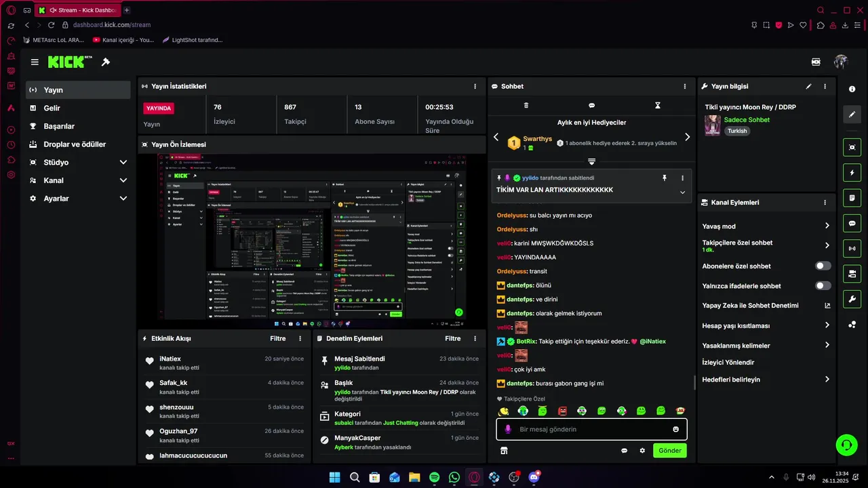This screenshot has width=868, height=488.
Task: Unpin the pinned message with the pin icon
Action: click(x=665, y=178)
